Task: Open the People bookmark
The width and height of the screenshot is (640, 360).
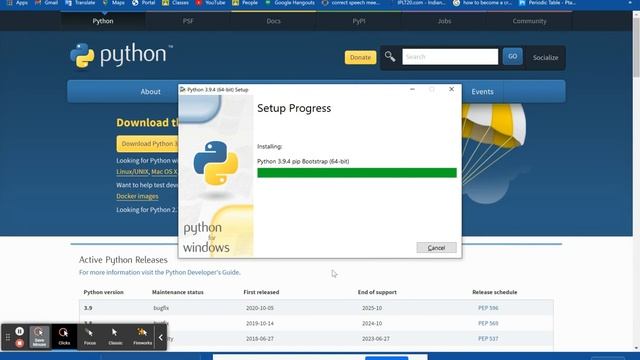Action: tap(245, 2)
